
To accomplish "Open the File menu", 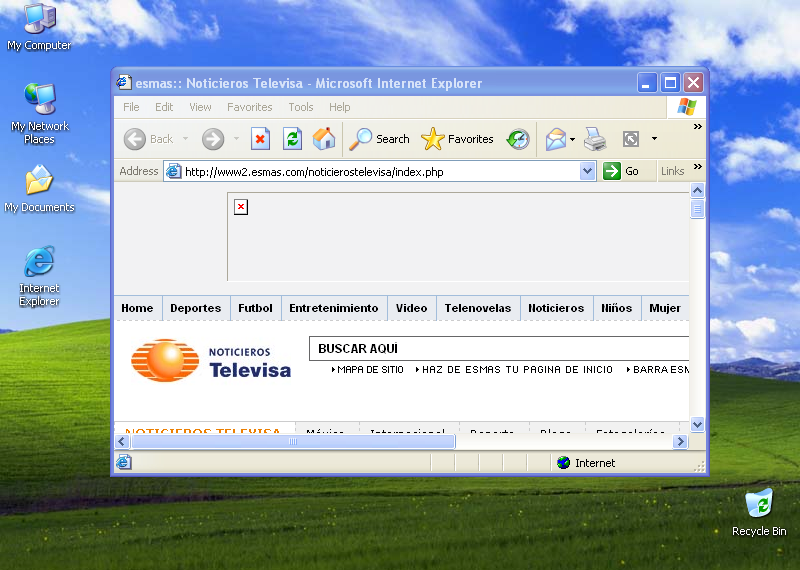I will tap(131, 107).
